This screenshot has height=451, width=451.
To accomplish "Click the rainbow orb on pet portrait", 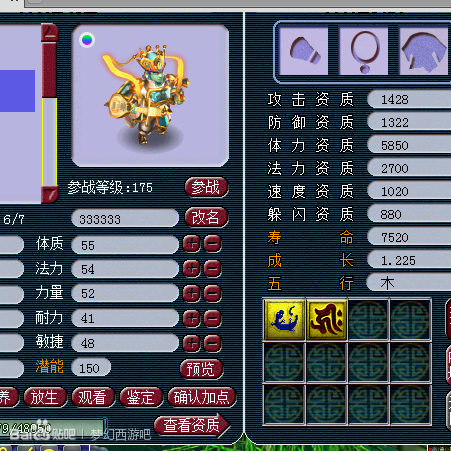I will tap(87, 40).
